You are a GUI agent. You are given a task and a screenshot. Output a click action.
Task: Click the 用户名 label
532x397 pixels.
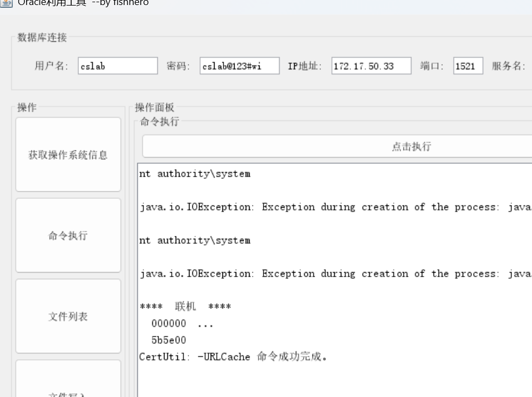pyautogui.click(x=51, y=66)
